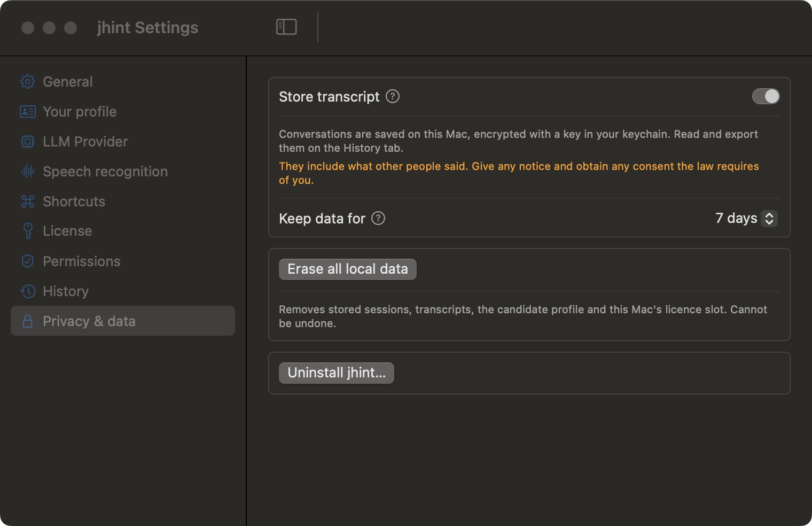812x526 pixels.
Task: Click the Shortcuts command-key icon
Action: (x=27, y=202)
